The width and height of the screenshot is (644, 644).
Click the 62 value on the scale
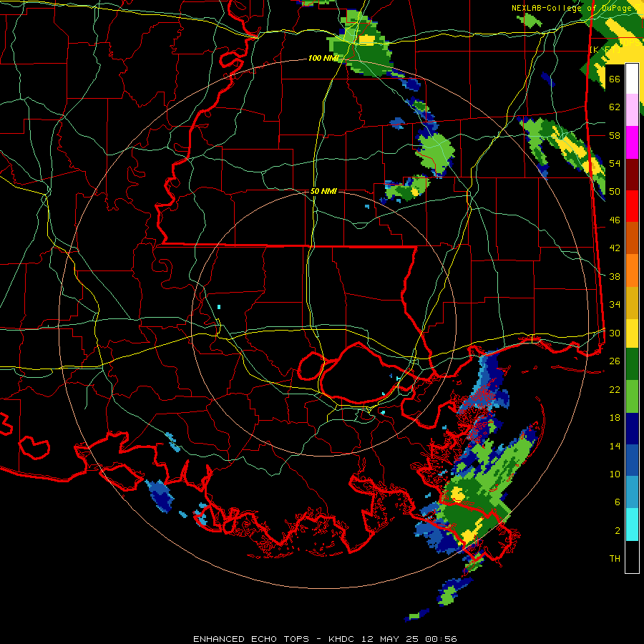(615, 107)
